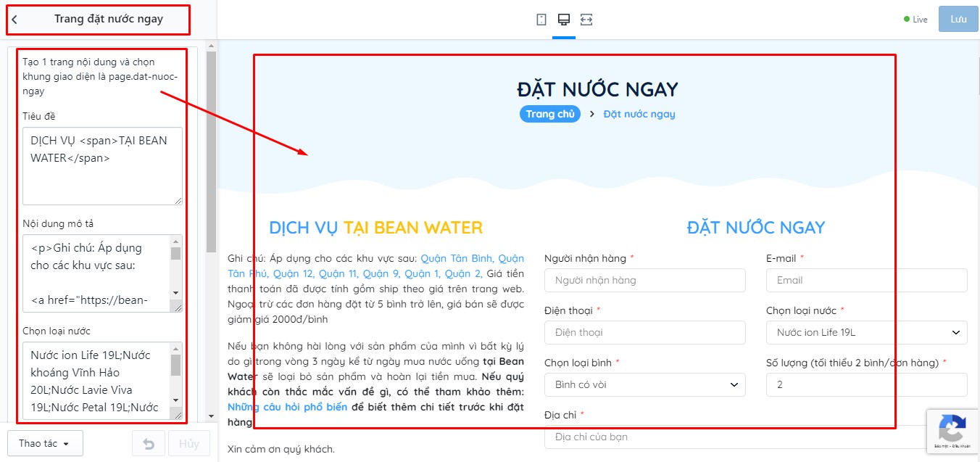Screen dimensions: 980x462
Task: Switch to full-width preview icon
Action: [586, 20]
